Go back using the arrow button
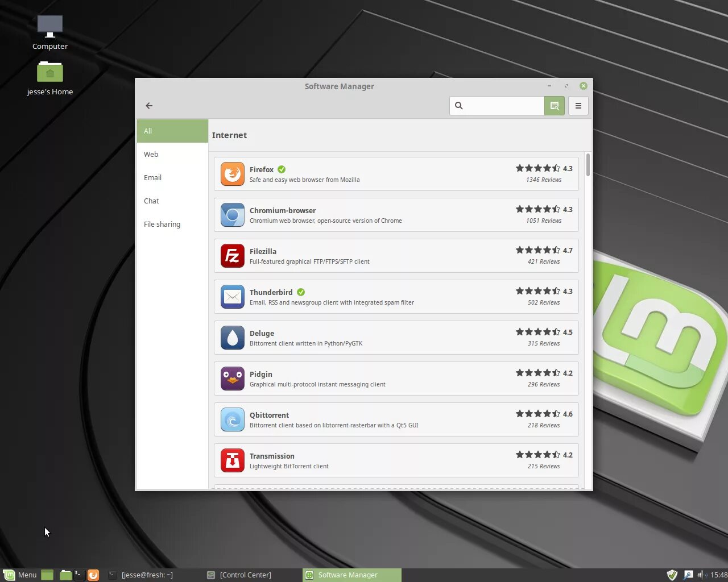 (x=149, y=106)
